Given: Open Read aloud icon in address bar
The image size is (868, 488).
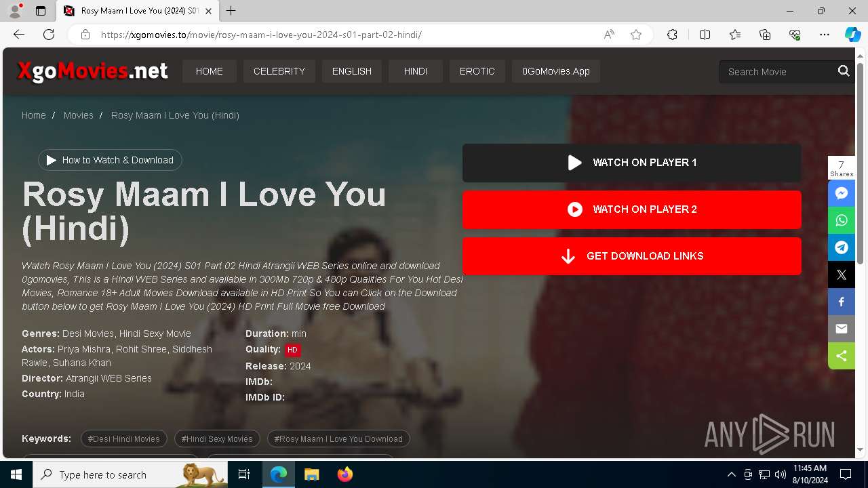Looking at the screenshot, I should [609, 35].
